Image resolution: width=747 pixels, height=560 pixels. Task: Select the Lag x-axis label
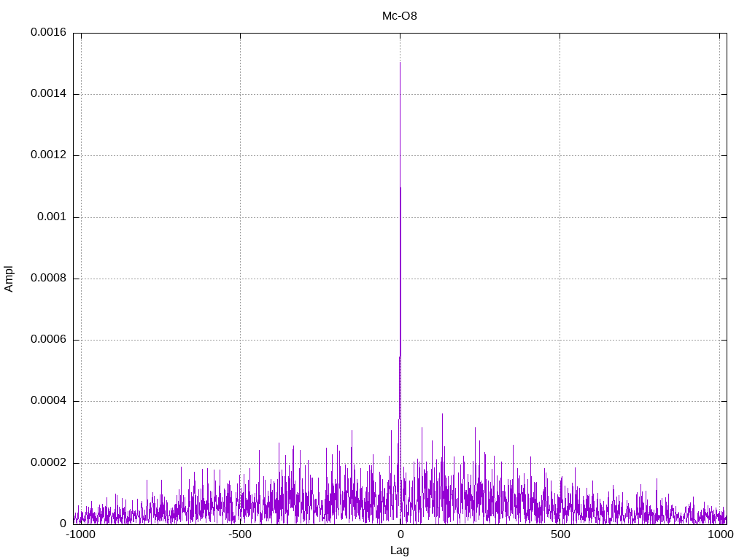point(400,551)
